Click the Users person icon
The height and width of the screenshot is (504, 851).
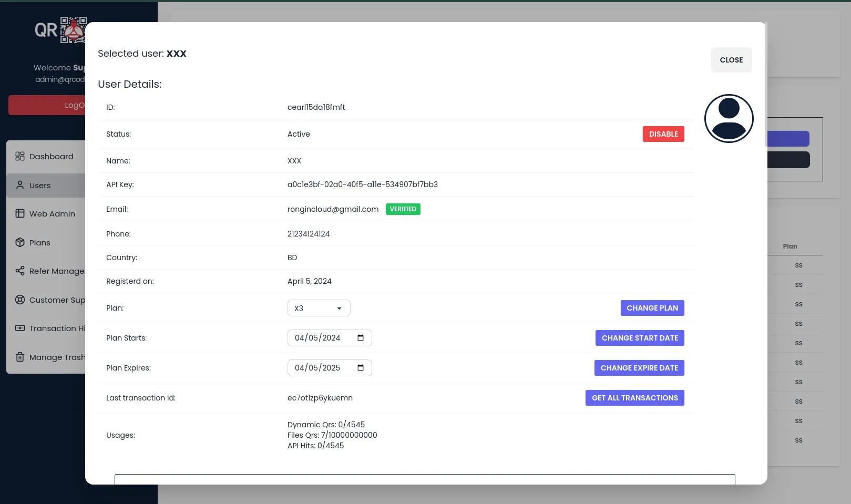coord(20,185)
